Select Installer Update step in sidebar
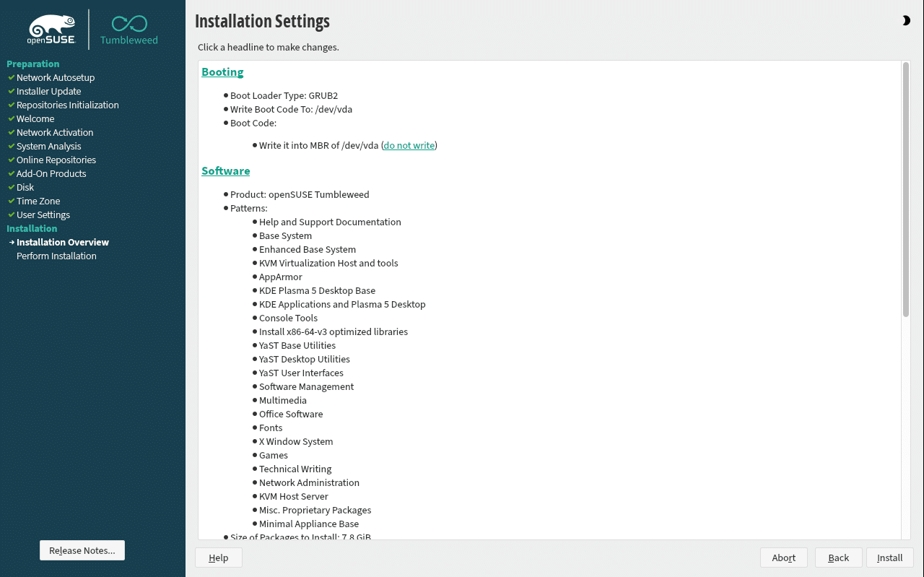 click(48, 91)
